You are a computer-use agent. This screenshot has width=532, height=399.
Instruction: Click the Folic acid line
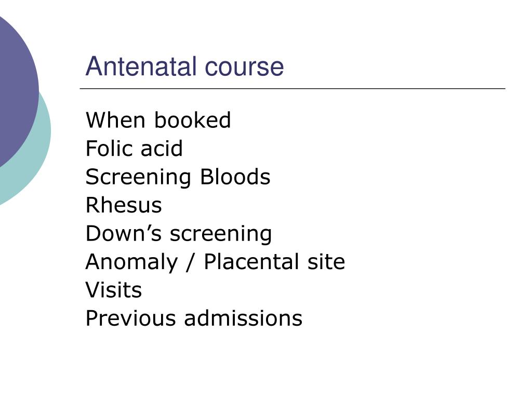pyautogui.click(x=135, y=148)
